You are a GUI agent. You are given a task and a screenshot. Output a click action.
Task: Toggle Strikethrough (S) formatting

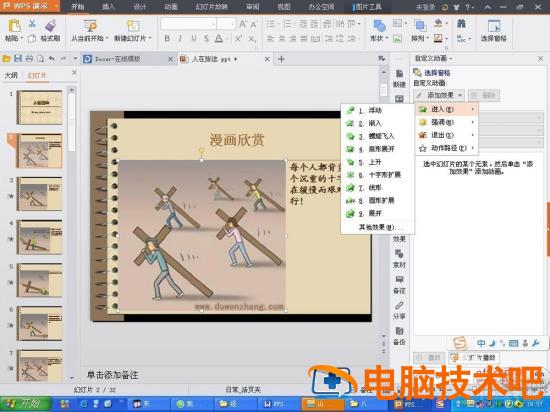pyautogui.click(x=206, y=38)
